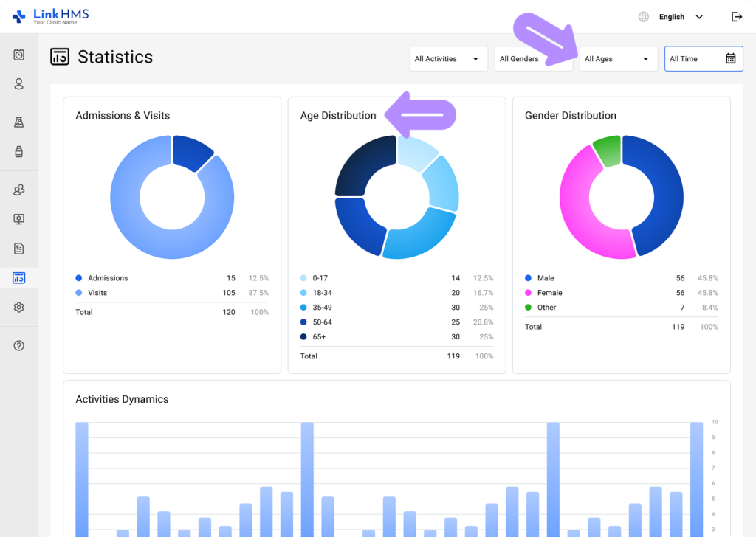This screenshot has width=756, height=537.
Task: Click the Link HMS logo
Action: (x=52, y=16)
